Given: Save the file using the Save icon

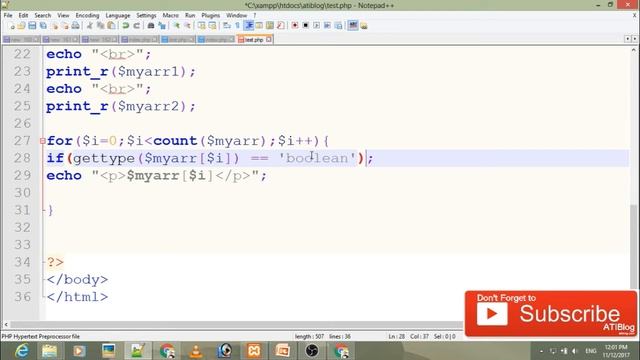Looking at the screenshot, I should [x=32, y=26].
